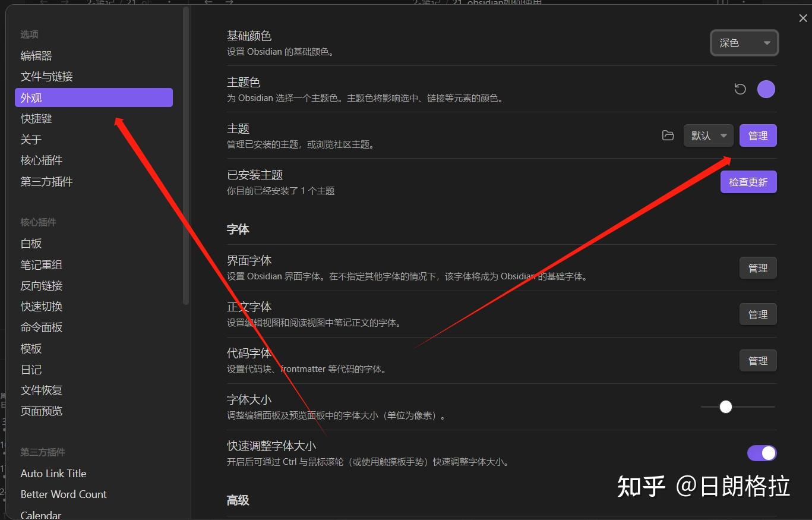Open Auto Link Title plugin settings
The height and width of the screenshot is (520, 812).
coord(53,473)
